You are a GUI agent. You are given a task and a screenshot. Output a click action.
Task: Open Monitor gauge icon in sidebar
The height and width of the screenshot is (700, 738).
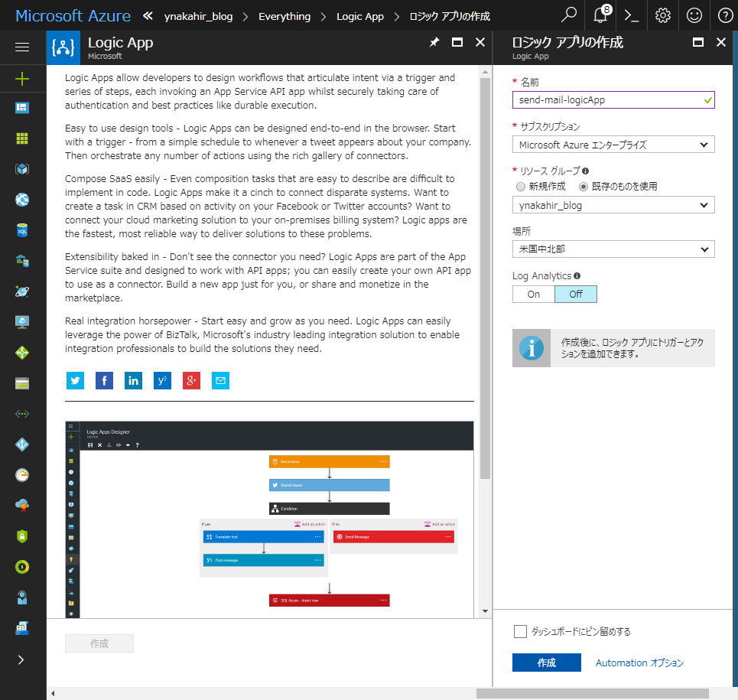point(22,475)
